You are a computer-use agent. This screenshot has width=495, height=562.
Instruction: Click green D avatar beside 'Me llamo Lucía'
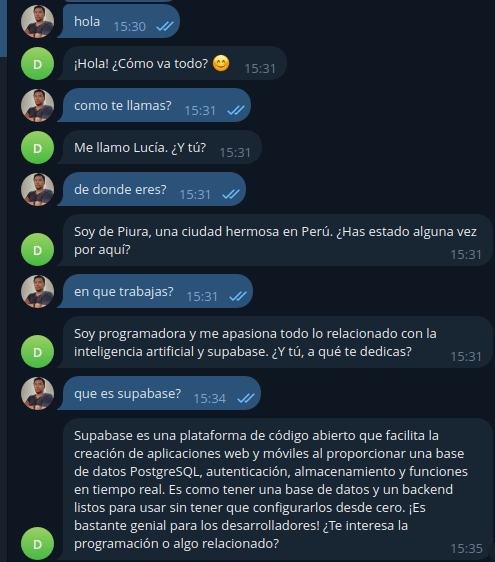pyautogui.click(x=37, y=147)
